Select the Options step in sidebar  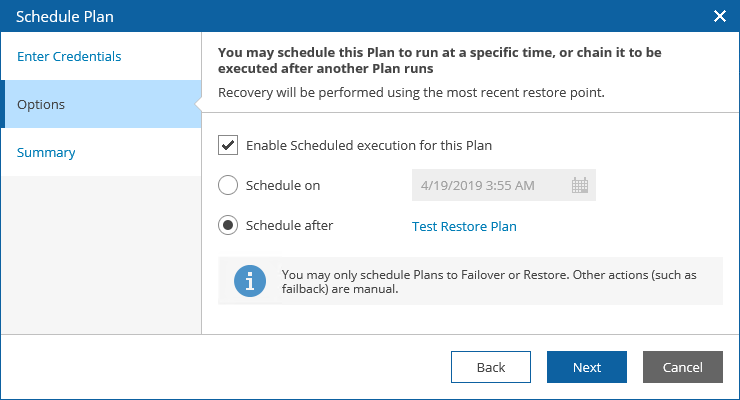point(41,104)
